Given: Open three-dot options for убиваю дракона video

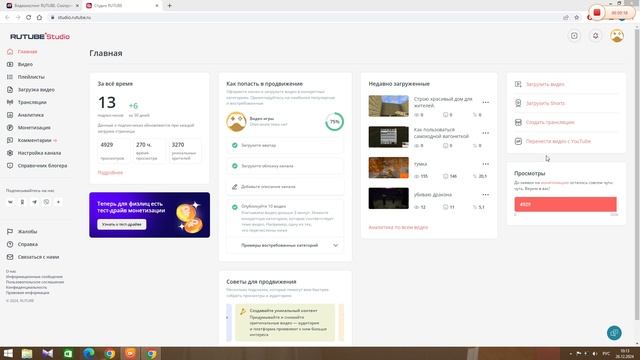Looking at the screenshot, I should tap(485, 195).
